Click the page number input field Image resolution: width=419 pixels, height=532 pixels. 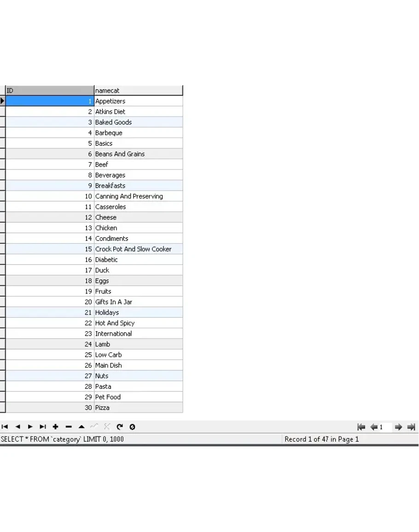point(385,427)
